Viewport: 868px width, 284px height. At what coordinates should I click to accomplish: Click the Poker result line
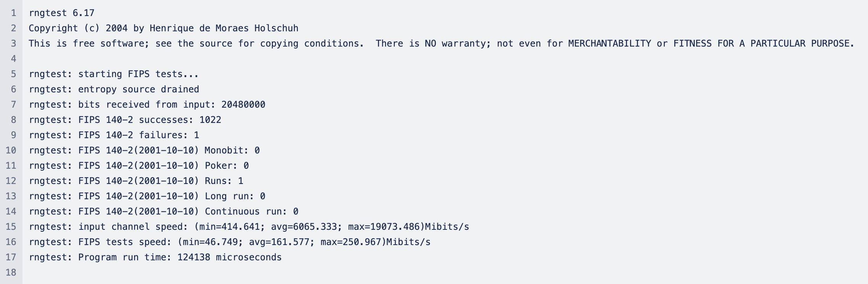coord(139,166)
